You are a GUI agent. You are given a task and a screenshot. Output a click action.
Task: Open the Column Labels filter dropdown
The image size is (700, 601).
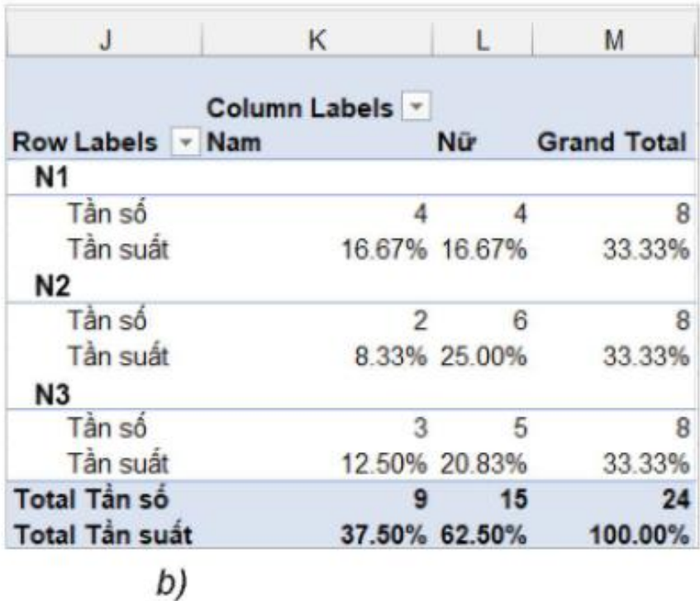416,107
